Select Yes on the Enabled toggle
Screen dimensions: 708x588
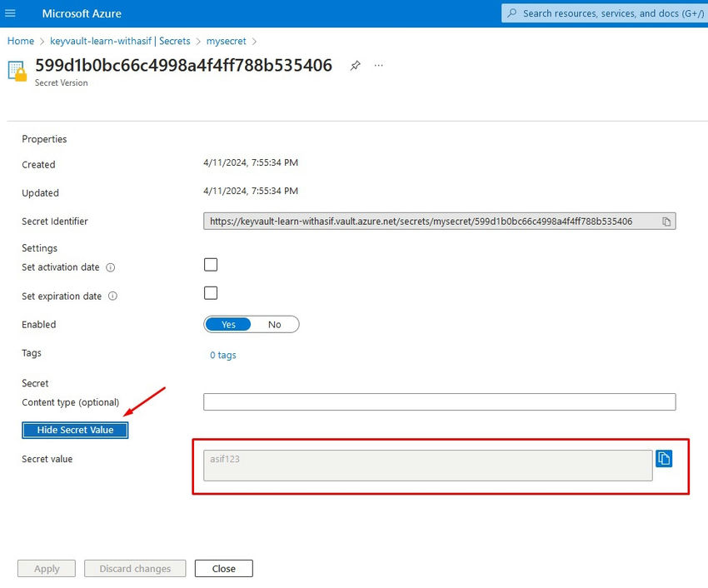point(228,325)
